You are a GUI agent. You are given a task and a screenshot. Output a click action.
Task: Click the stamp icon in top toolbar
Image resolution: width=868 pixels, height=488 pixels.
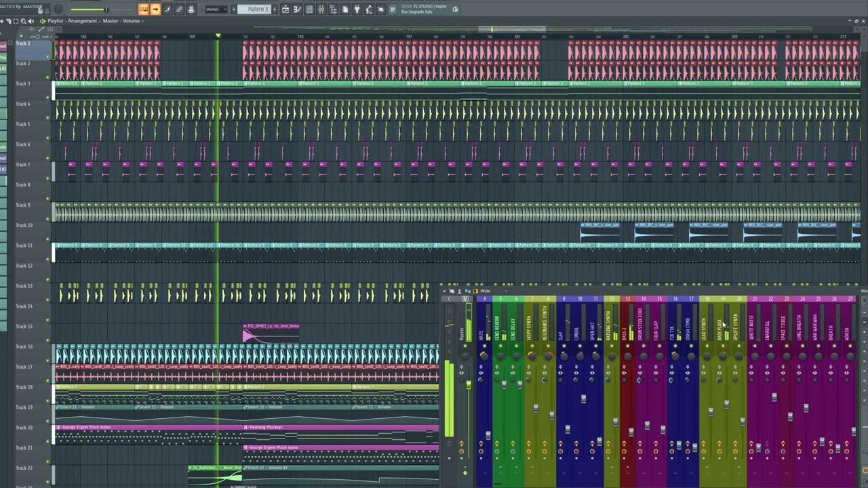(191, 9)
